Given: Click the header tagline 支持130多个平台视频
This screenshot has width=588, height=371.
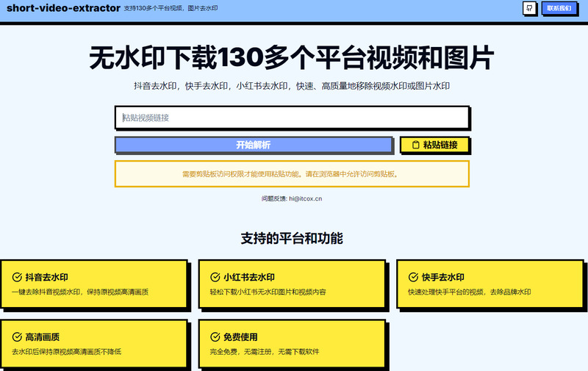Looking at the screenshot, I should [171, 8].
